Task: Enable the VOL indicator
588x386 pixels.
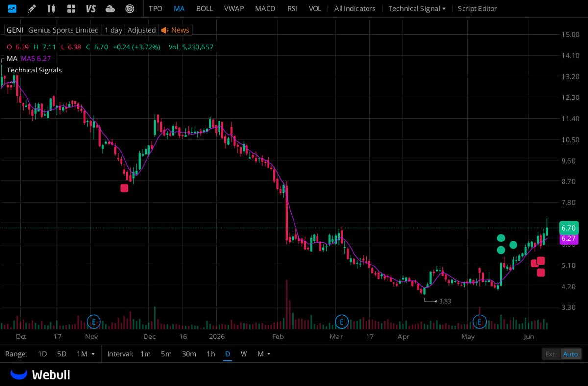Action: pos(315,8)
